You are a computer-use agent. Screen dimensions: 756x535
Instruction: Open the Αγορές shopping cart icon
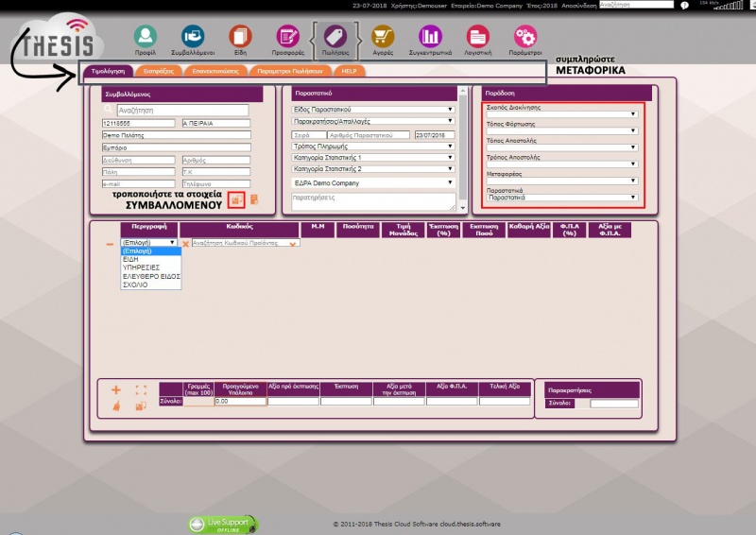click(x=383, y=38)
